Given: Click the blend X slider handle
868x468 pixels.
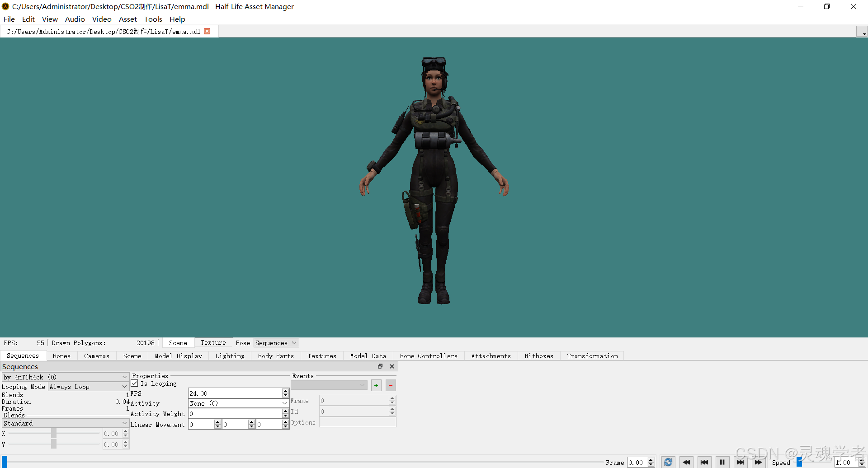Looking at the screenshot, I should [54, 433].
